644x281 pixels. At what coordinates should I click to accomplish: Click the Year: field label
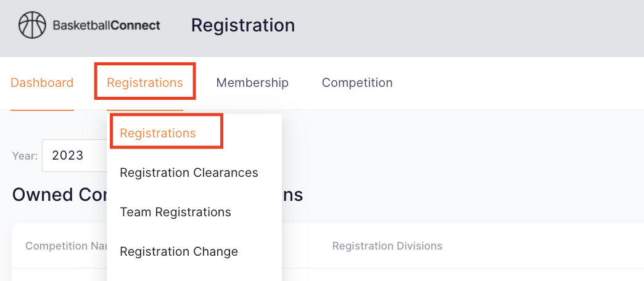pos(25,156)
